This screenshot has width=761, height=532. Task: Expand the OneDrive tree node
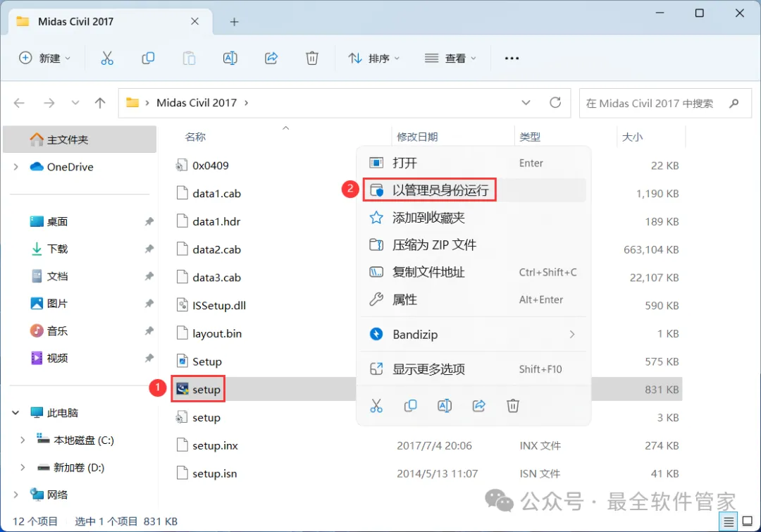[x=16, y=167]
